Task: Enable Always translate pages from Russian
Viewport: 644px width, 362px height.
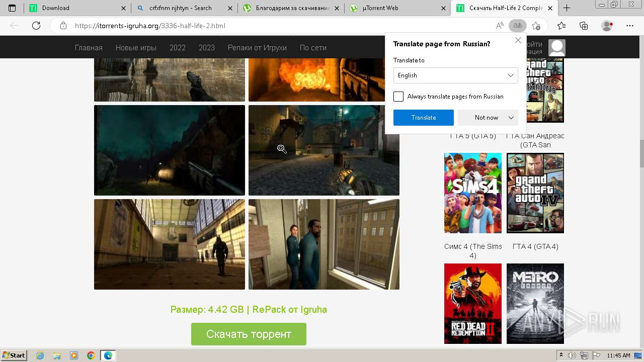Action: click(x=398, y=97)
